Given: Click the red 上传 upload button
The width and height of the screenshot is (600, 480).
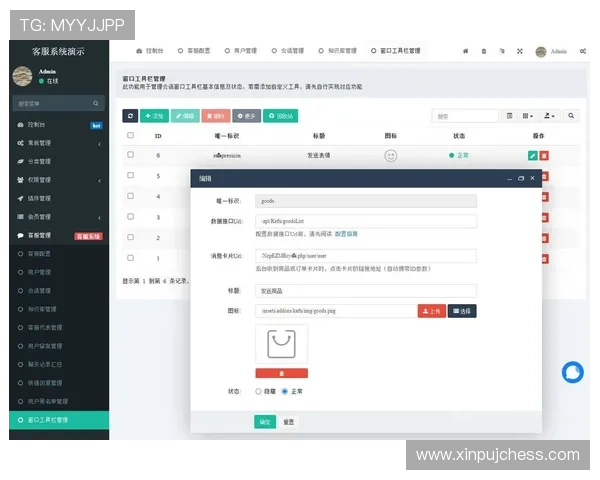Looking at the screenshot, I should [x=432, y=311].
